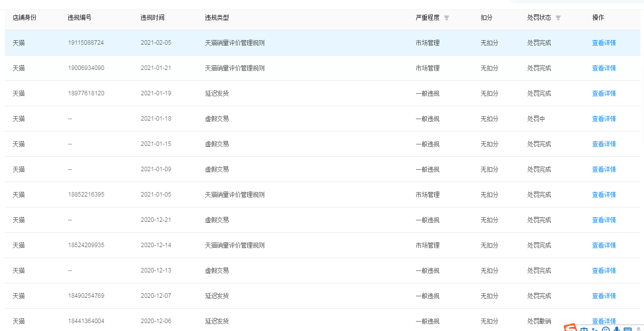
Task: Click the 店铺身份 column header
Action: pyautogui.click(x=24, y=17)
